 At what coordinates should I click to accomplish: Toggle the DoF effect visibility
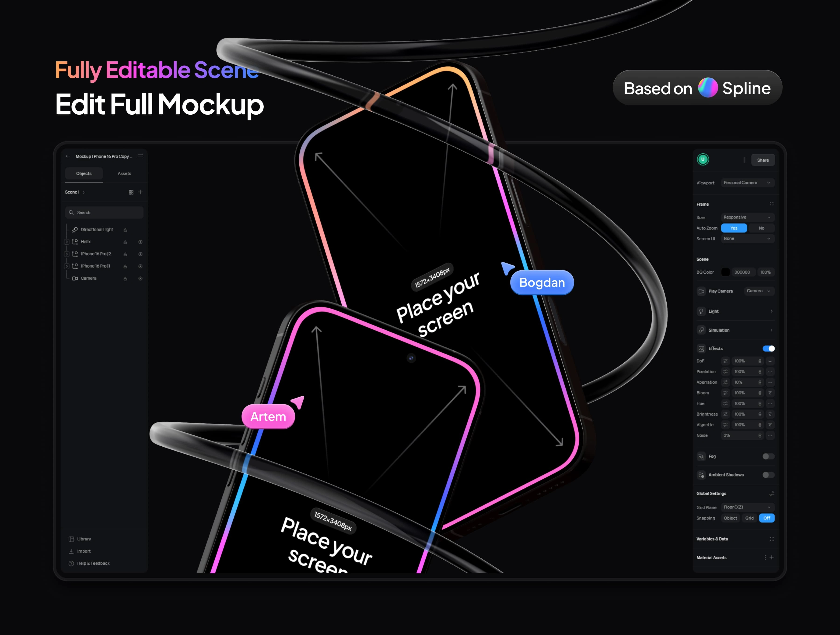click(770, 361)
